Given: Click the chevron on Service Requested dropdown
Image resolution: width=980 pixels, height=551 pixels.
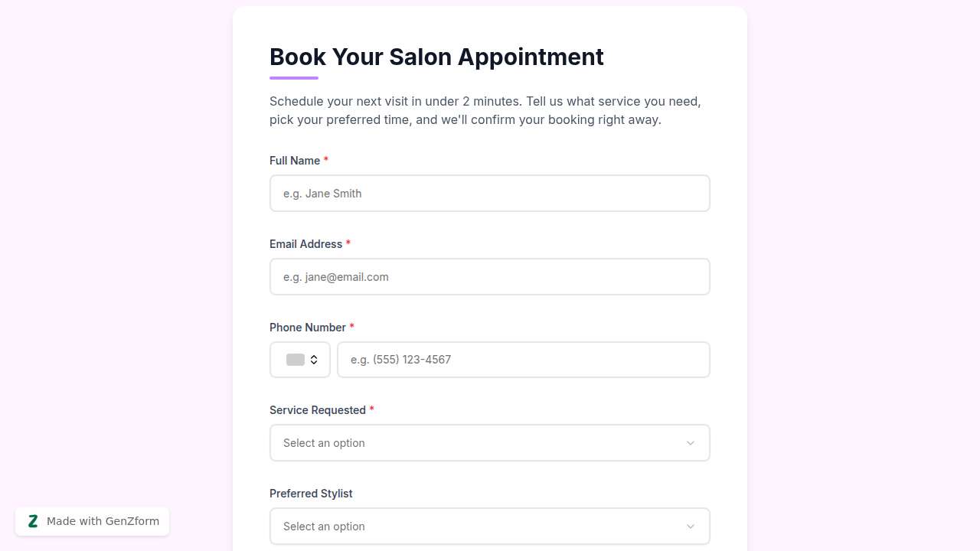Looking at the screenshot, I should 690,442.
